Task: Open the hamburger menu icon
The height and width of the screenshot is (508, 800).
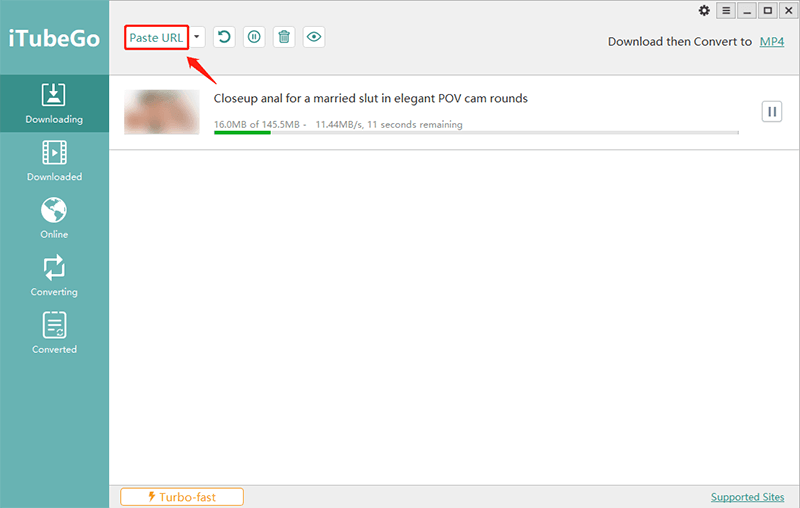Action: [x=726, y=11]
